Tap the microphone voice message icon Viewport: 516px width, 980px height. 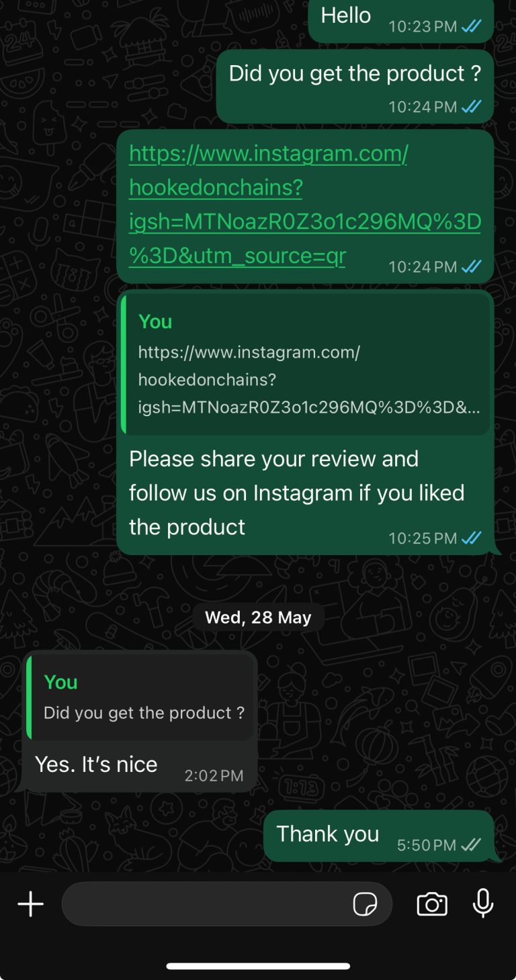(483, 903)
